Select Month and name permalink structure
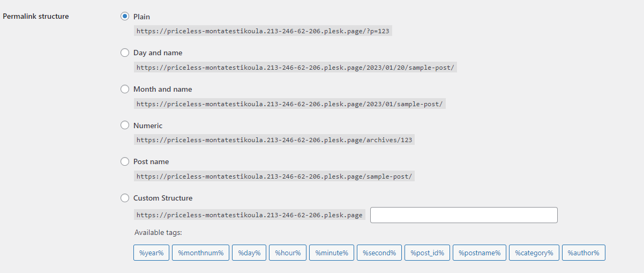This screenshot has height=273, width=644. (125, 89)
